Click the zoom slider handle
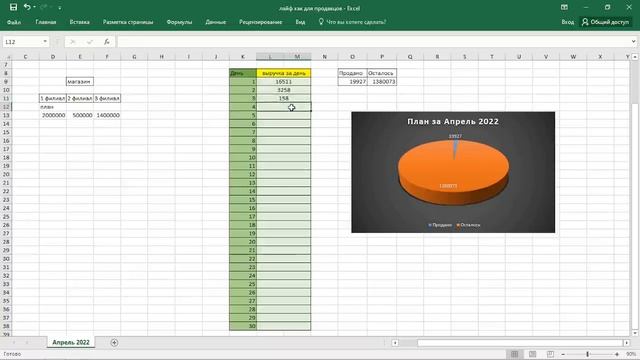Screen dimensions: 640x360 pyautogui.click(x=588, y=354)
